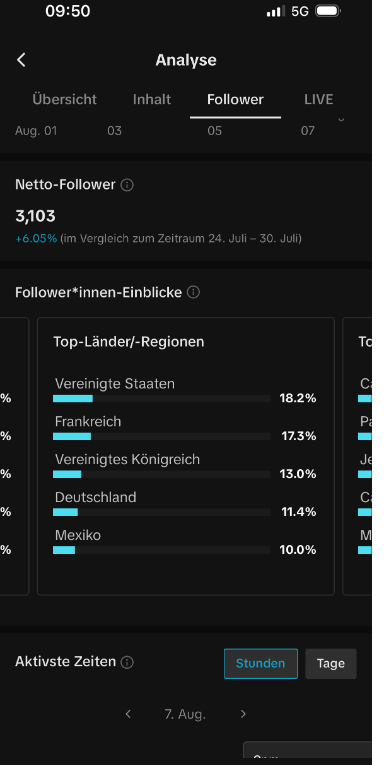386x765 pixels.
Task: Open the Aktivste Zeiten info icon
Action: (127, 662)
